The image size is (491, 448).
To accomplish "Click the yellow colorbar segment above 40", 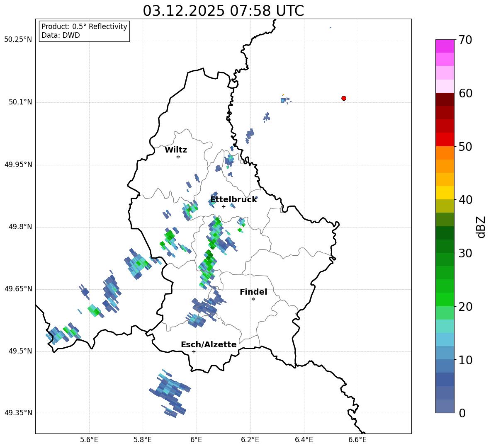I will [445, 193].
